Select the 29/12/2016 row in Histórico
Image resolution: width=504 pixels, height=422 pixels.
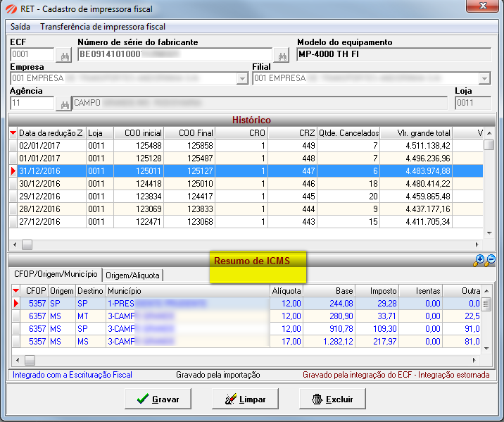tap(246, 196)
